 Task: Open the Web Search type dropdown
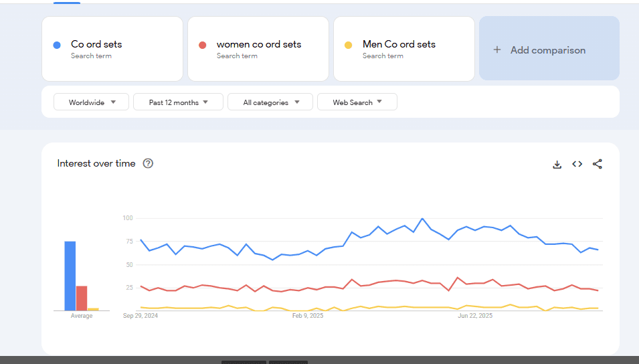[x=357, y=102]
